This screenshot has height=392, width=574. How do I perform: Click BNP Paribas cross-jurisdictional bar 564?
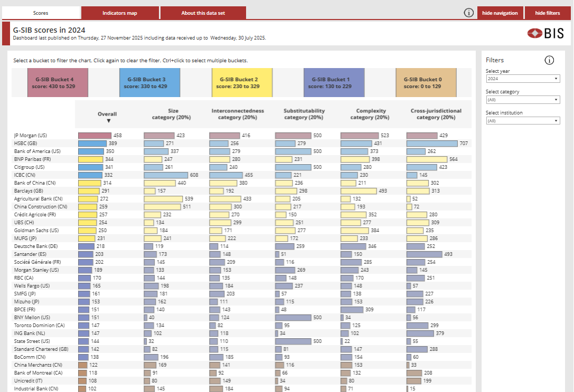427,159
